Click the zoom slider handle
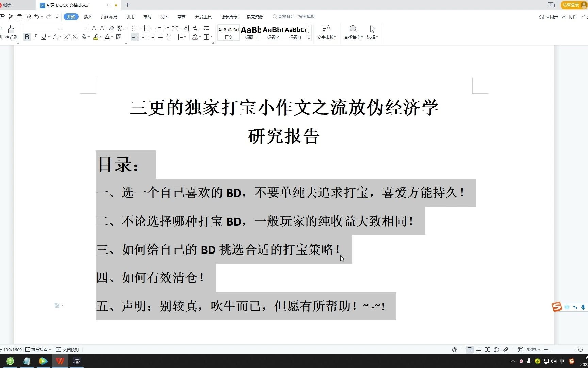The width and height of the screenshot is (588, 368). pyautogui.click(x=581, y=350)
